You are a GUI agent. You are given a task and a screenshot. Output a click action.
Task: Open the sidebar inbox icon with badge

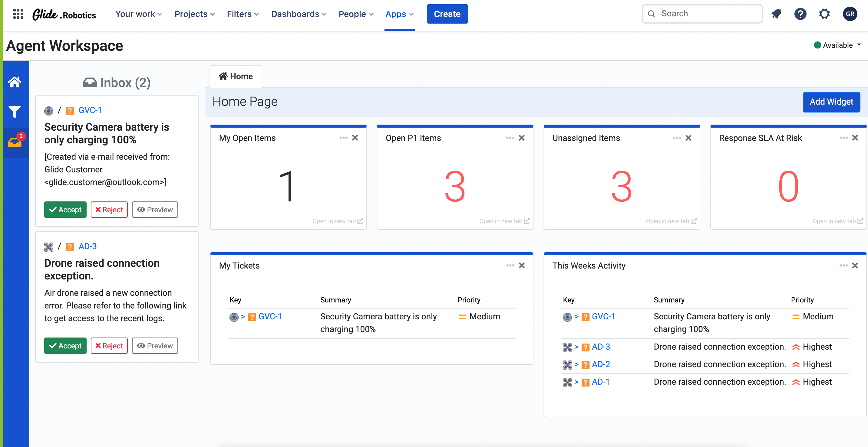(15, 142)
